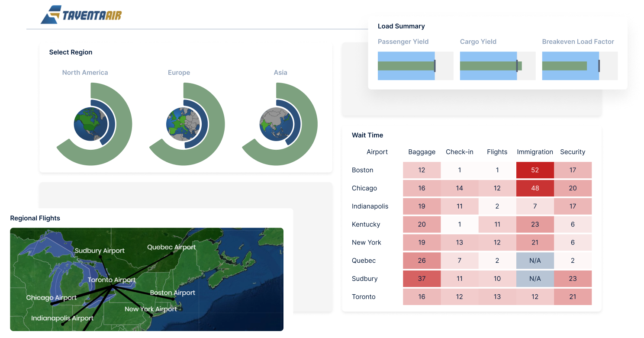Select the Boston row label
The height and width of the screenshot is (338, 644).
[x=362, y=170]
